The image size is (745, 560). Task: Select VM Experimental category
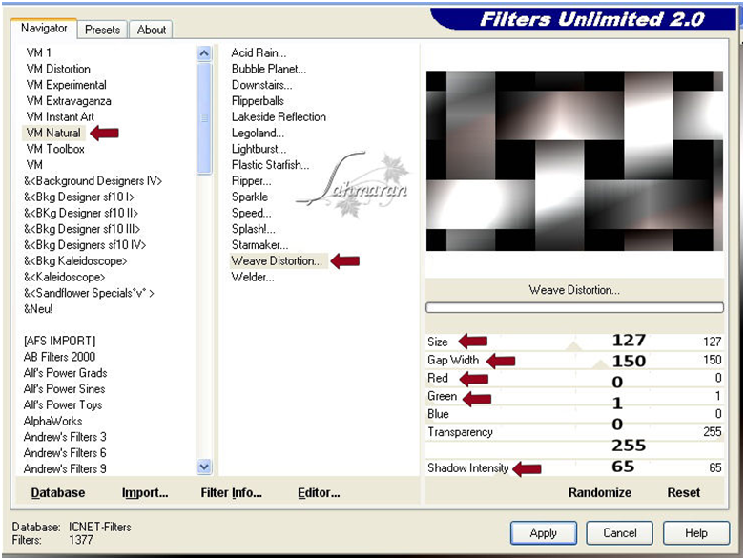point(67,85)
